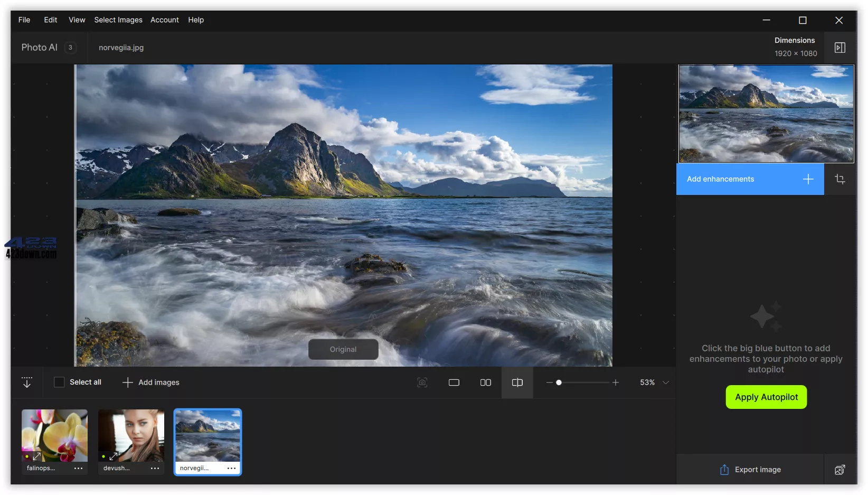This screenshot has height=495, width=868.
Task: Toggle the Original preview label
Action: tap(343, 349)
